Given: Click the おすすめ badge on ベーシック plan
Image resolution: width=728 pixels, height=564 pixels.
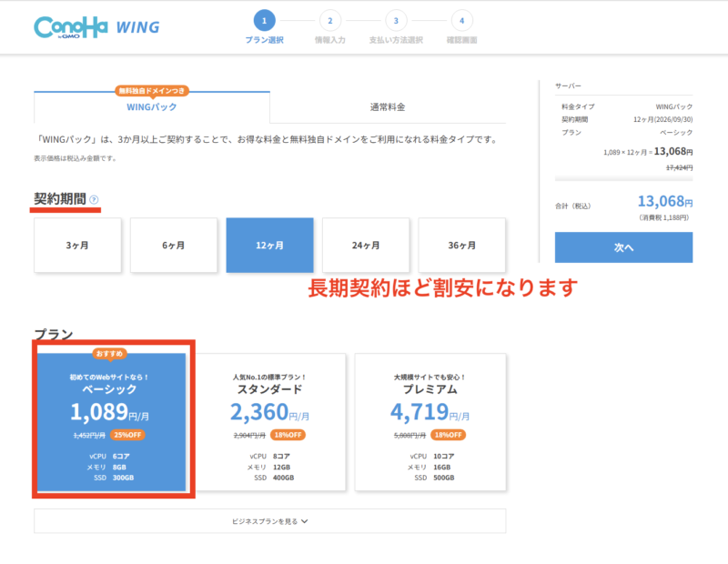Looking at the screenshot, I should [110, 353].
